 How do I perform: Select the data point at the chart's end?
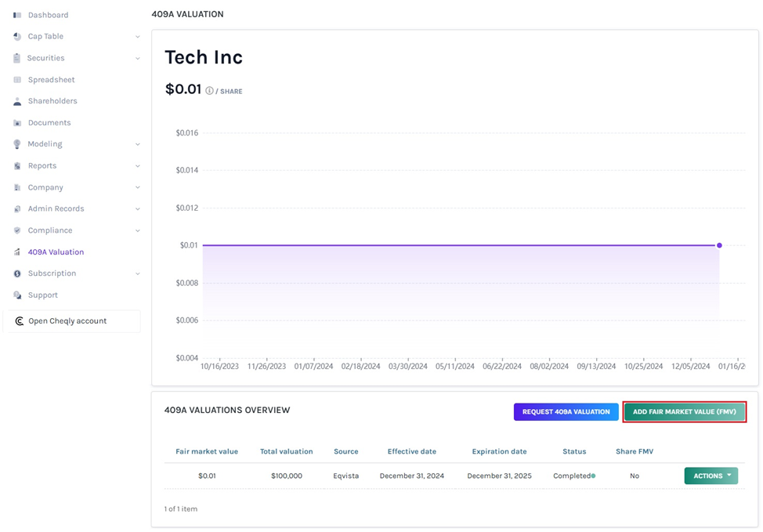(x=719, y=244)
